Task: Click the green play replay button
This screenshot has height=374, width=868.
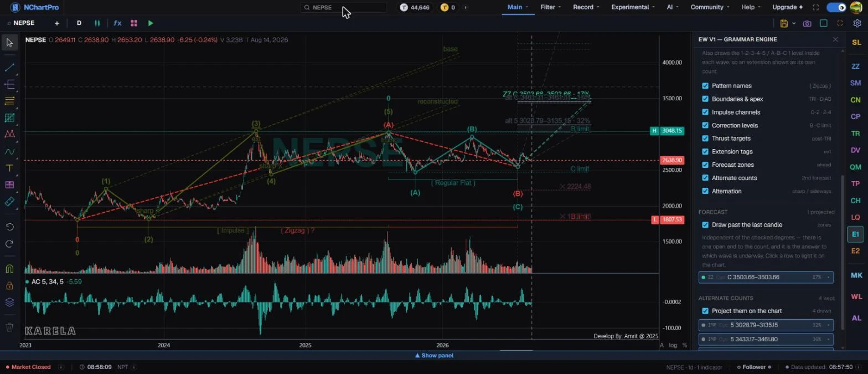Action: point(151,23)
